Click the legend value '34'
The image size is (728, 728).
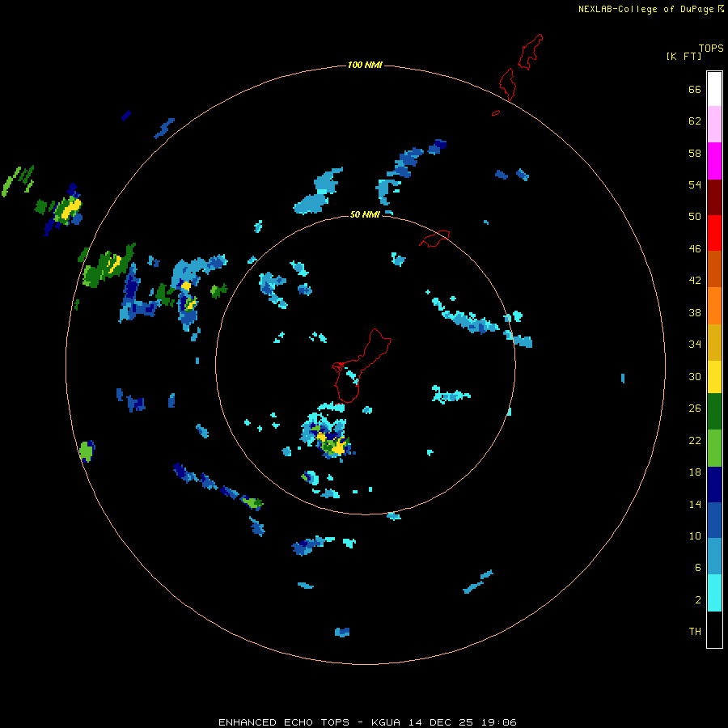click(x=695, y=345)
